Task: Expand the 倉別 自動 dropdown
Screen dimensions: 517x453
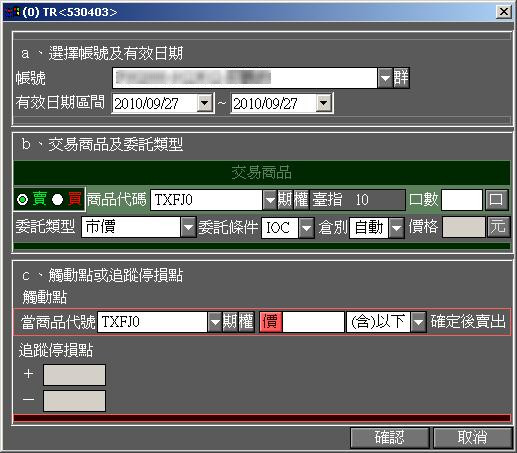Action: (x=397, y=228)
